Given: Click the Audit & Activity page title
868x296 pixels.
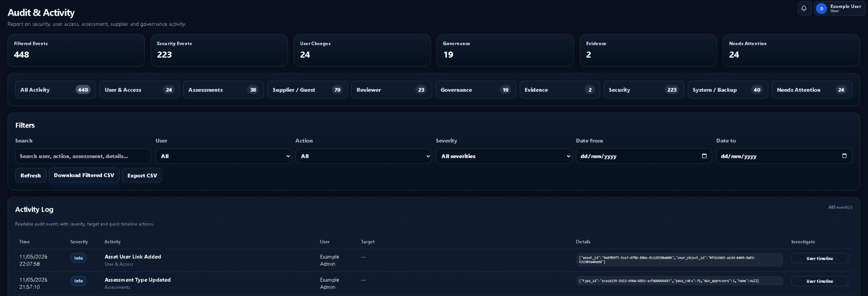Looking at the screenshot, I should (41, 13).
